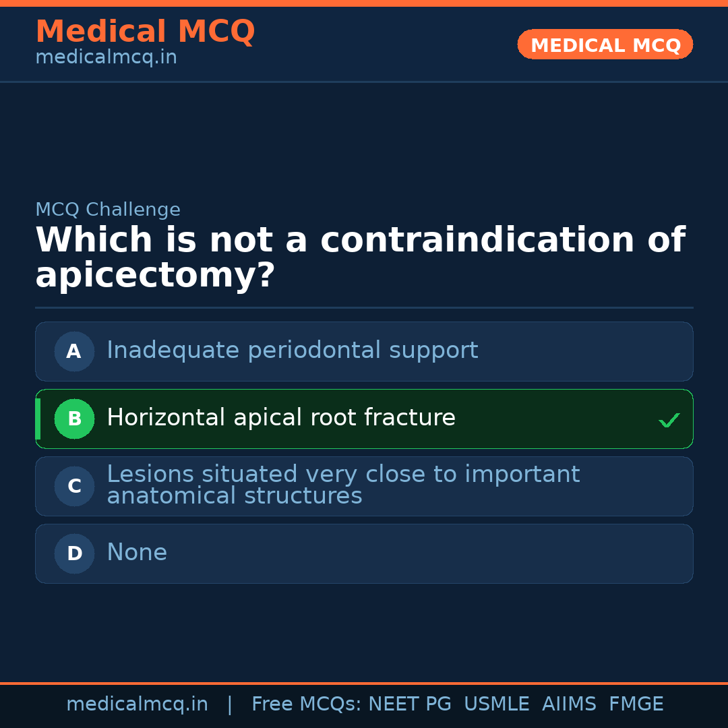Click "Free MCQs:" in the footer

306,704
